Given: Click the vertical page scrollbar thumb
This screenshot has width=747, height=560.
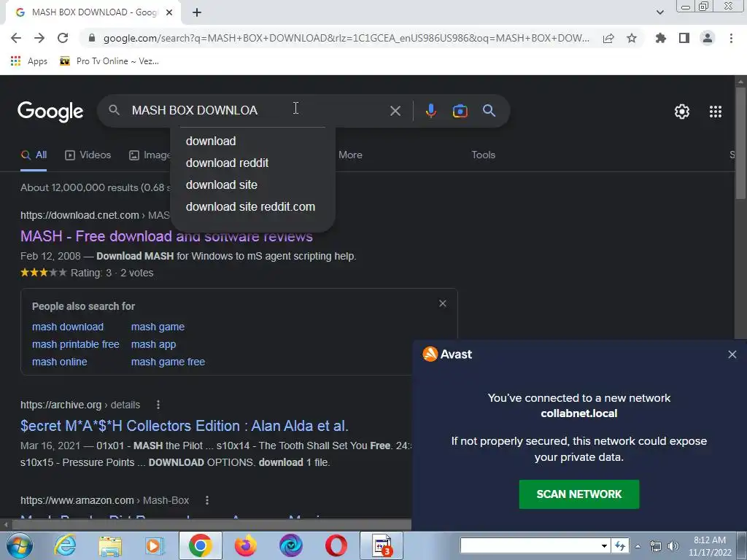Looking at the screenshot, I should click(x=740, y=143).
